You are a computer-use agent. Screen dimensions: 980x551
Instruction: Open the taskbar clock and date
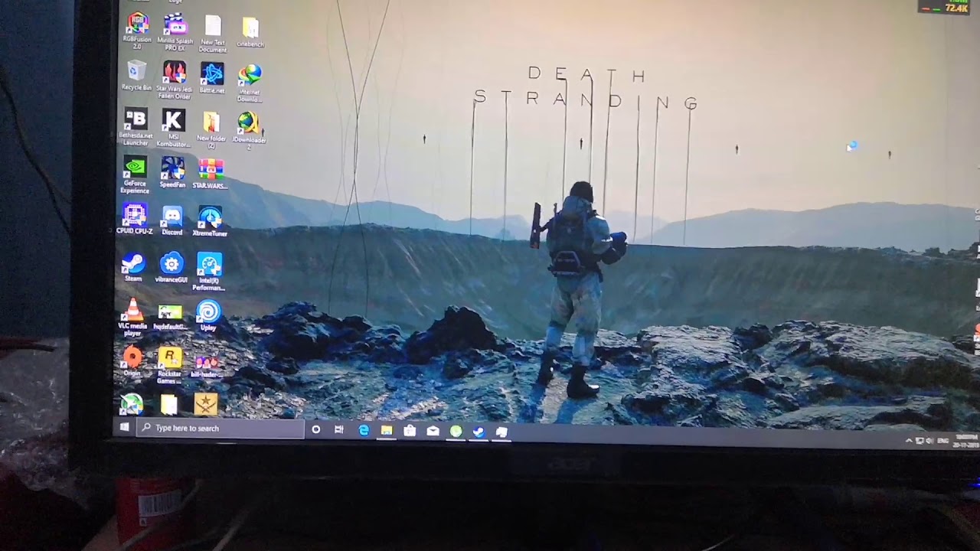(x=966, y=440)
